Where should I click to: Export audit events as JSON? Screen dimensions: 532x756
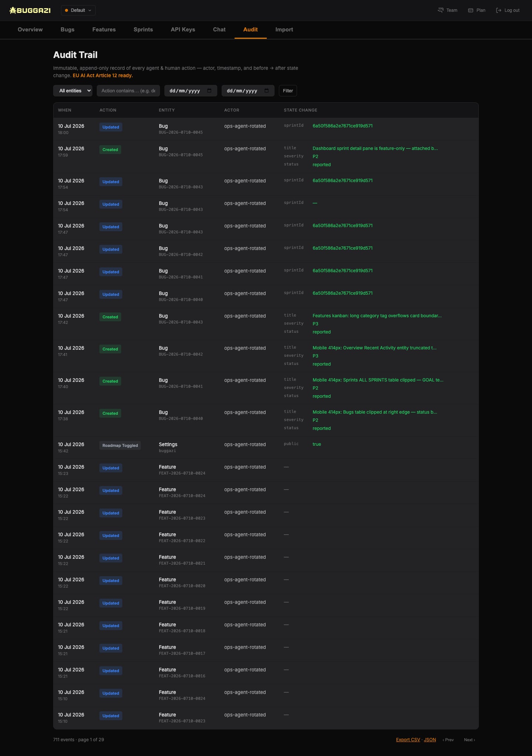pos(430,740)
